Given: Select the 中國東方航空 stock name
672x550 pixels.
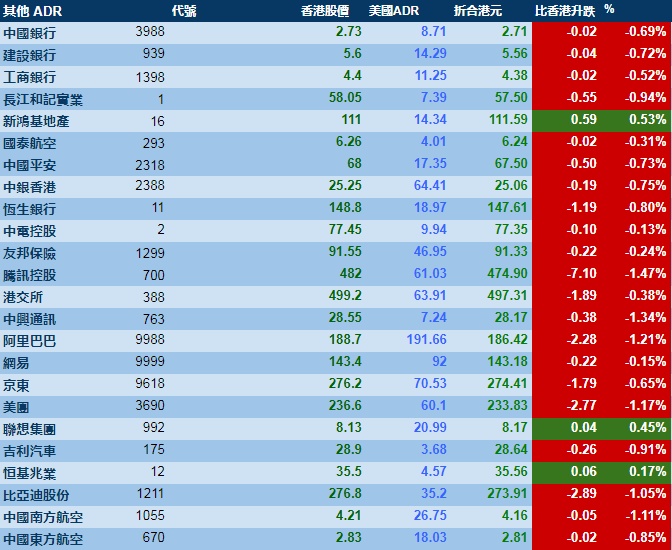Looking at the screenshot, I should [43, 539].
